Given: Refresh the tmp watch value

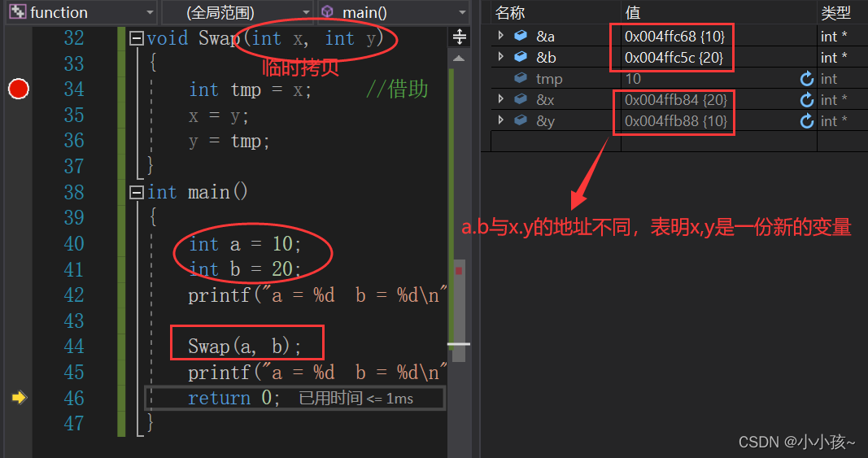Looking at the screenshot, I should pos(806,79).
